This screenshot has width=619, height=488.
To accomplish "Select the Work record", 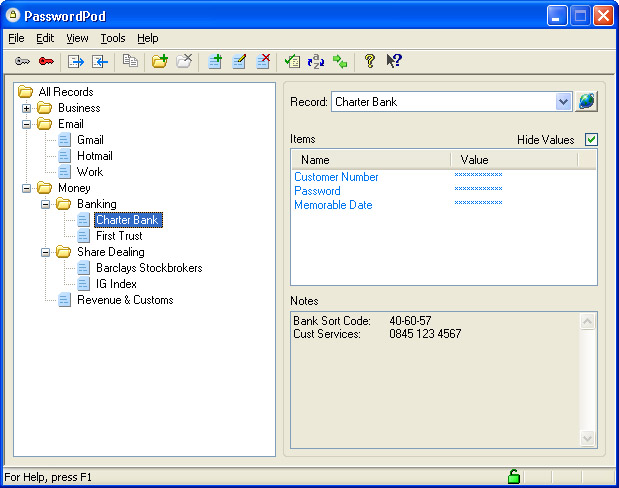I will (x=90, y=172).
